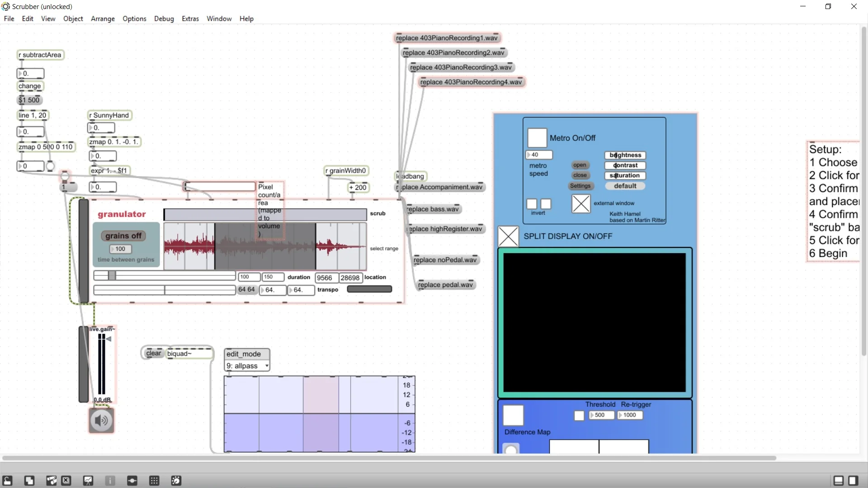Open the File menu

coord(9,19)
